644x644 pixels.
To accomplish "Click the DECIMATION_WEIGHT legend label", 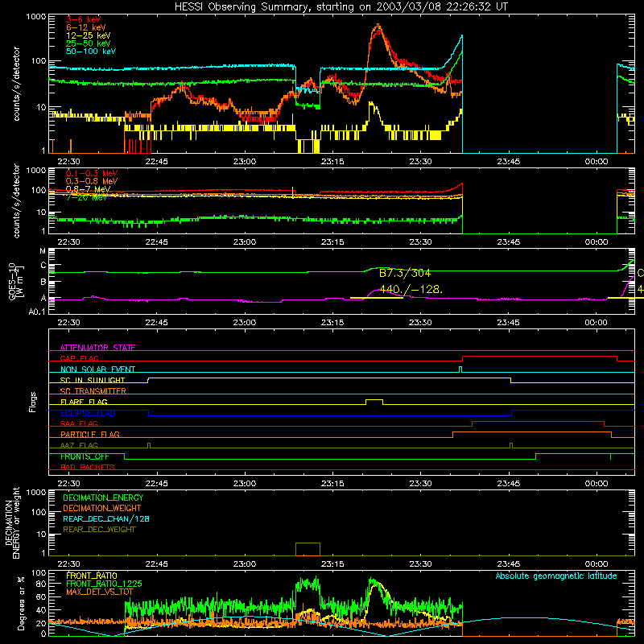I will pyautogui.click(x=102, y=508).
